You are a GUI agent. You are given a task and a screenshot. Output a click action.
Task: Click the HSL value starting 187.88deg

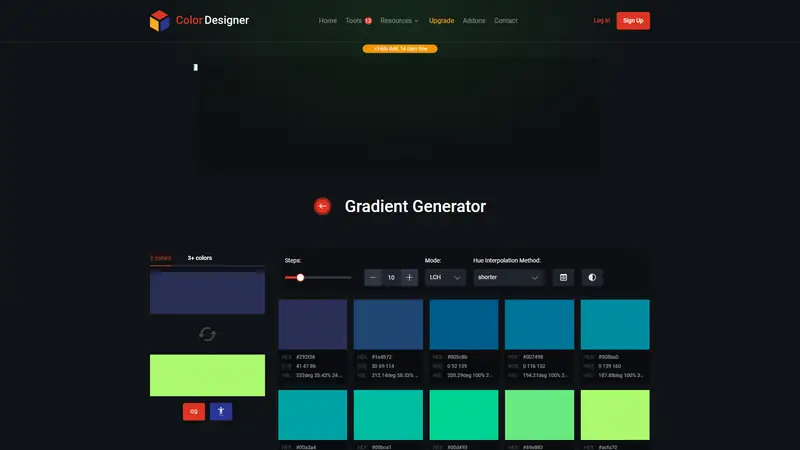tap(621, 376)
